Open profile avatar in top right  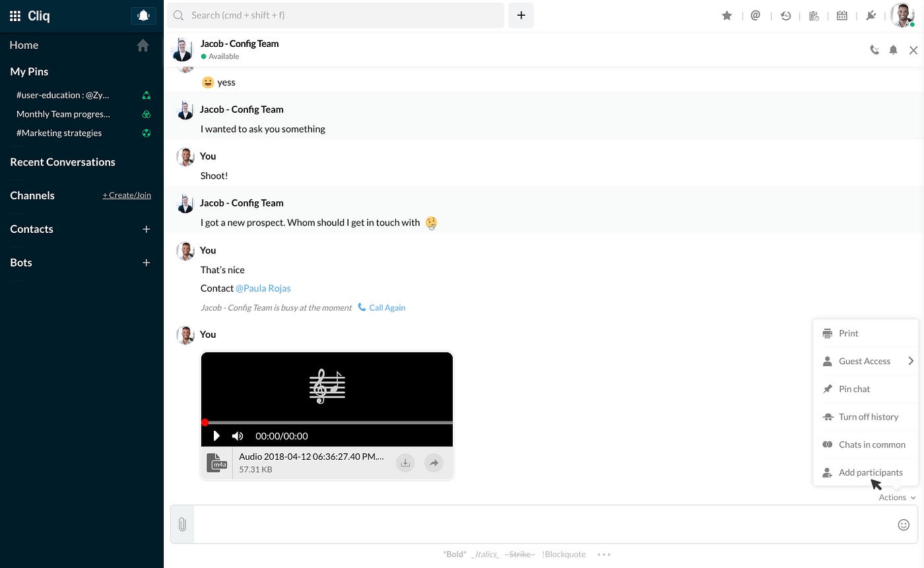click(902, 15)
